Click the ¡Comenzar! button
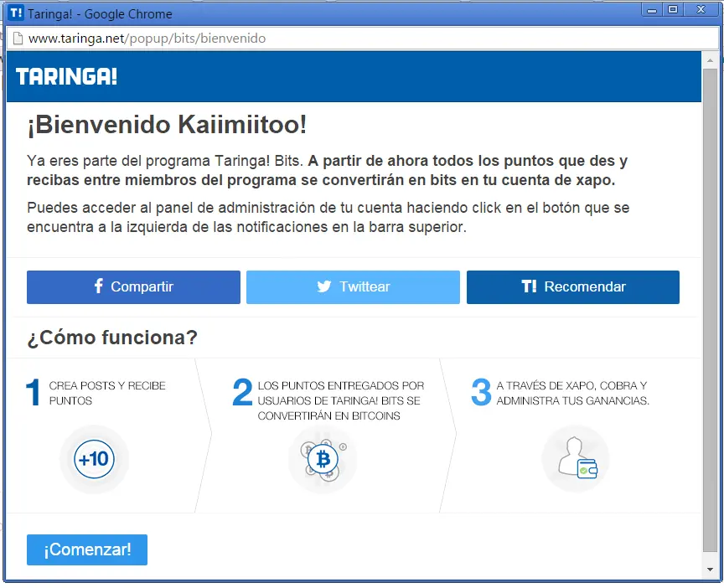The height and width of the screenshot is (588, 724). point(87,549)
